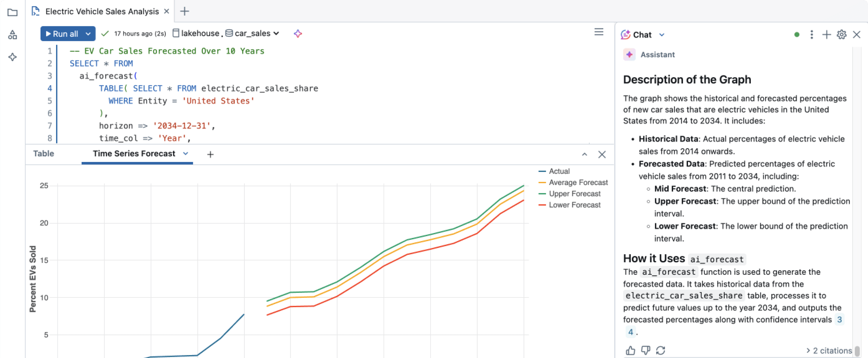Screen dimensions: 868x358
Task: Collapse the results panel with the chevron
Action: [x=585, y=154]
